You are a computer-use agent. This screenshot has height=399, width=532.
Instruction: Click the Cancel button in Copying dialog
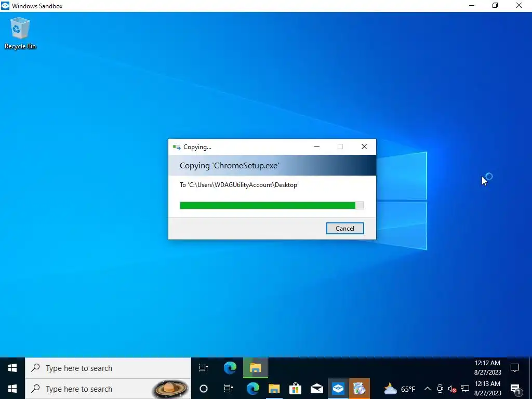[345, 229]
